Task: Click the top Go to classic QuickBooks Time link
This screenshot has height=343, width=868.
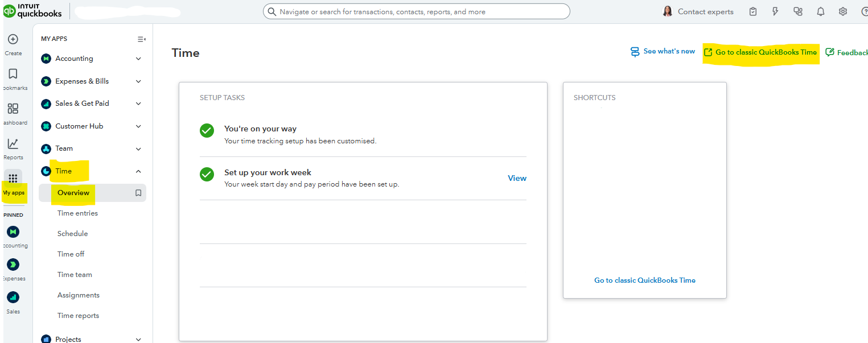Action: (766, 52)
